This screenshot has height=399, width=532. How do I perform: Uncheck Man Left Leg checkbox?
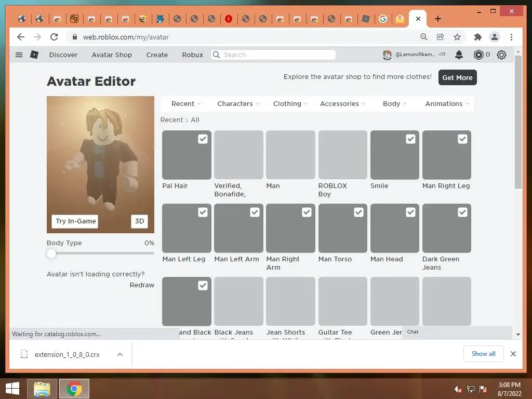click(203, 212)
